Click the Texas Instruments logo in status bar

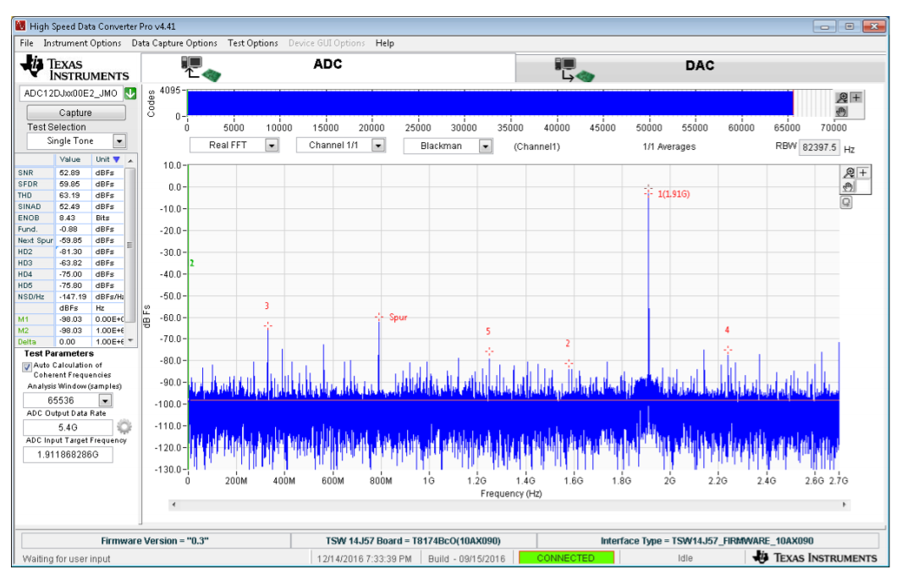click(x=815, y=558)
